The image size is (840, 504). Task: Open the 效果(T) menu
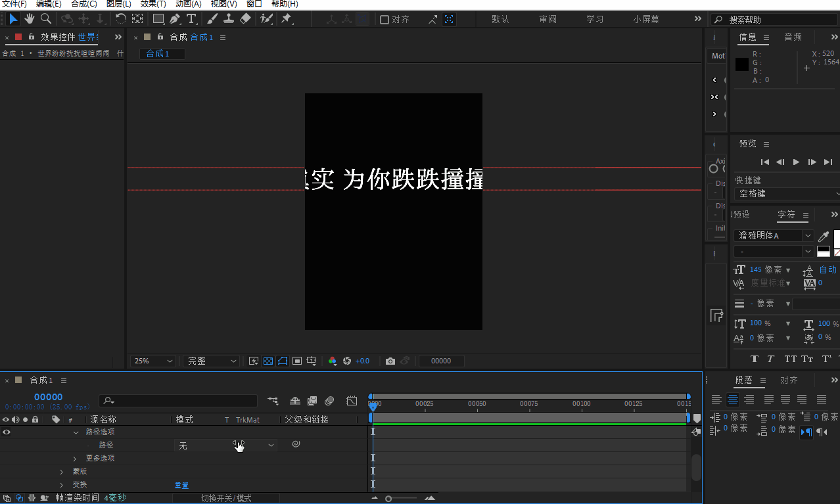click(153, 4)
